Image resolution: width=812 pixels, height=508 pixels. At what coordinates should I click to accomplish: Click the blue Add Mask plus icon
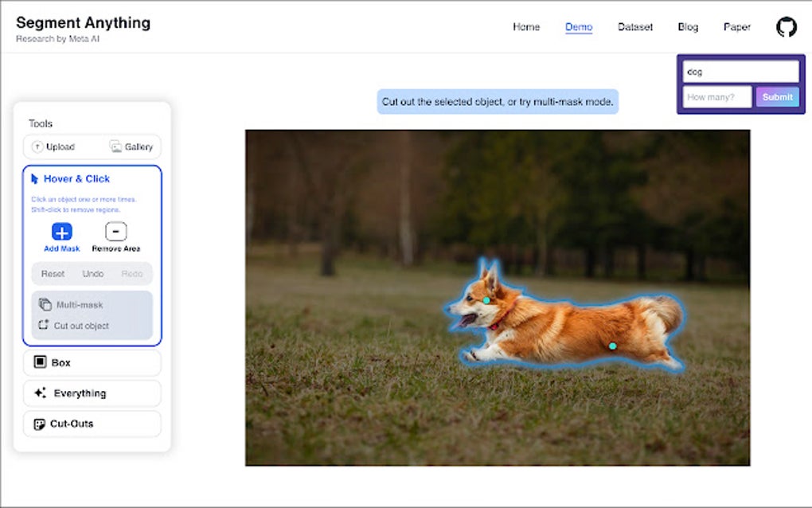(61, 232)
